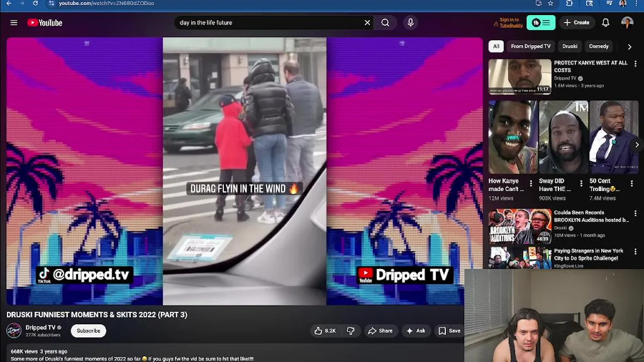Click the magnifying glass search button
This screenshot has width=644, height=362.
click(x=385, y=23)
